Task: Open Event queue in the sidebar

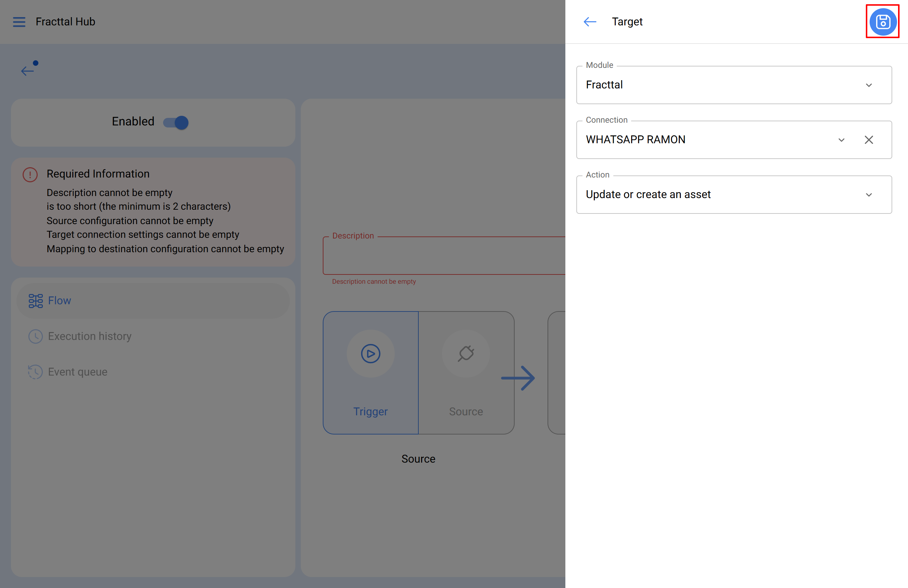Action: pyautogui.click(x=77, y=372)
